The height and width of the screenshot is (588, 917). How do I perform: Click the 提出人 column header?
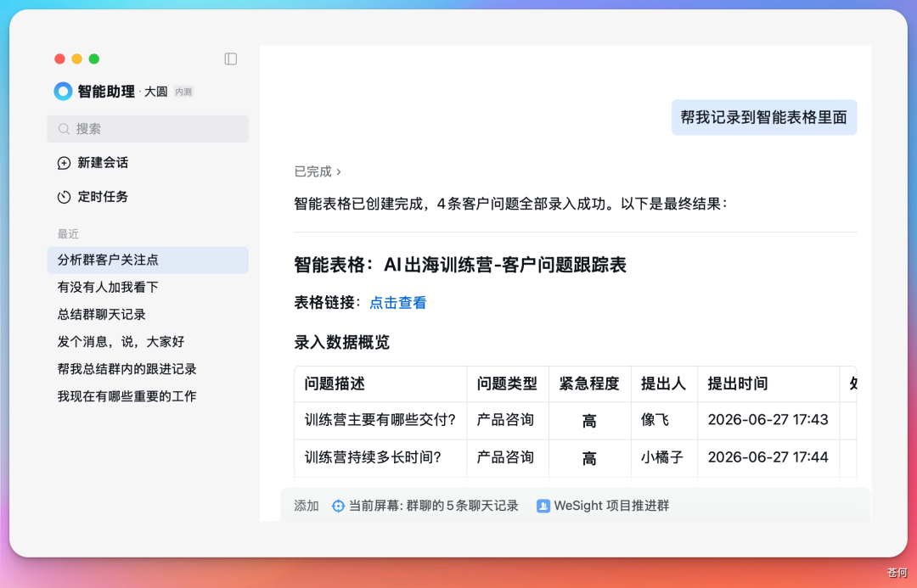point(663,384)
